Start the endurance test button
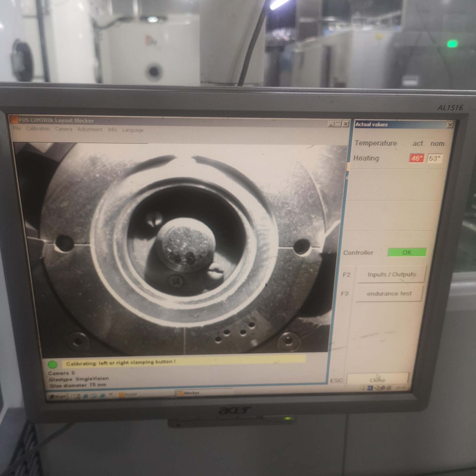The height and width of the screenshot is (476, 476). pyautogui.click(x=389, y=294)
